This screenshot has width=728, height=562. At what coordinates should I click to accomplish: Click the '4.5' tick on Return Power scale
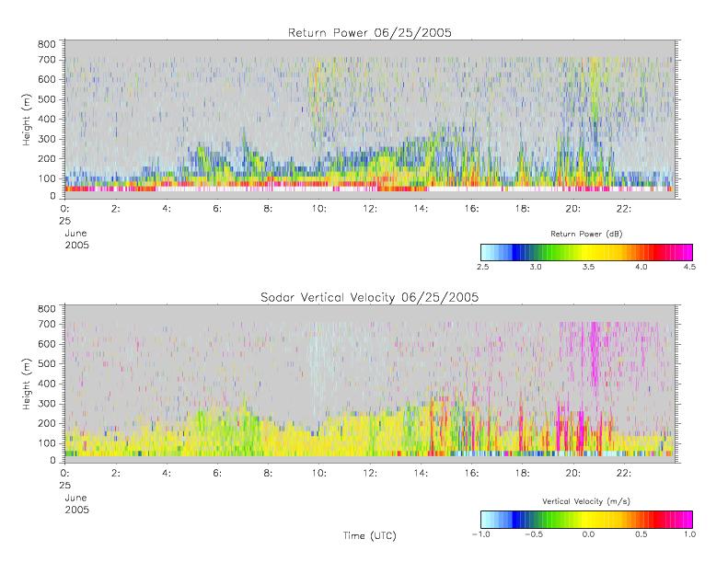pyautogui.click(x=689, y=267)
